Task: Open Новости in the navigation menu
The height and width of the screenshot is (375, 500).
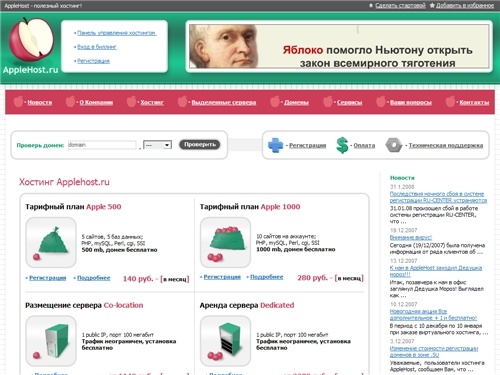Action: 40,102
